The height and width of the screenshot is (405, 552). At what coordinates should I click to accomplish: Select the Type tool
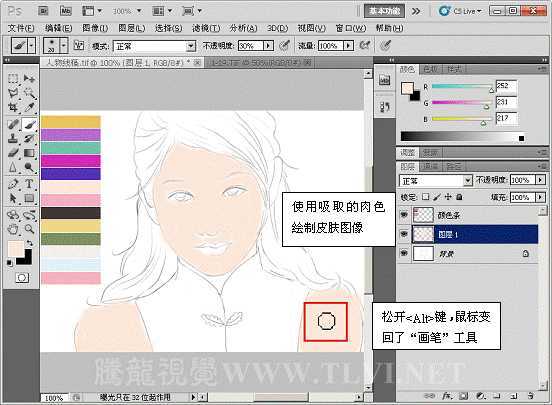(29, 183)
